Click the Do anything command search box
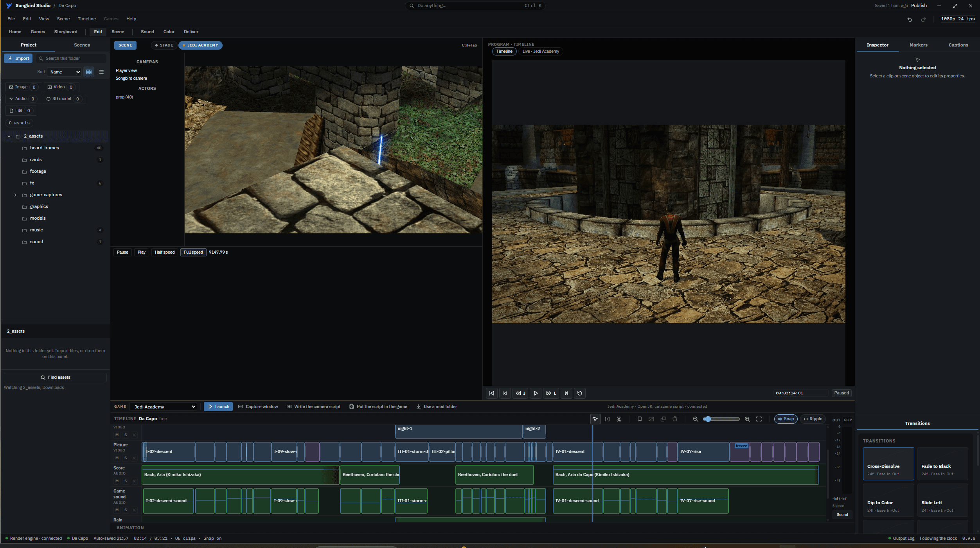 click(475, 5)
